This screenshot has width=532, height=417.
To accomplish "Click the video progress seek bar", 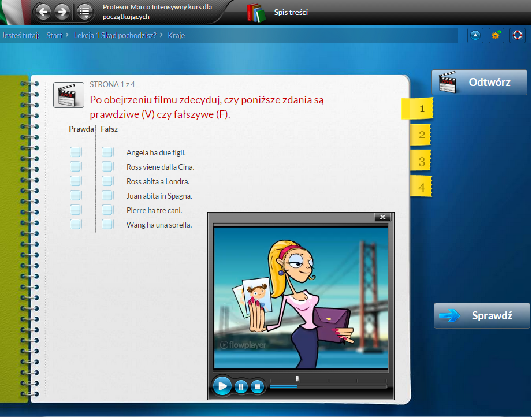I will tap(328, 386).
